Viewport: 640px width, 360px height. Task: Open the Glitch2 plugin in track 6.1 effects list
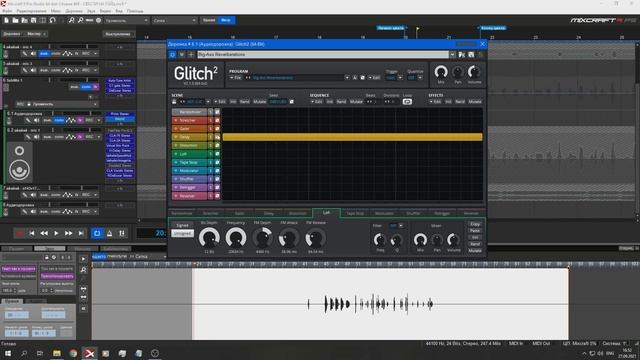(120, 119)
